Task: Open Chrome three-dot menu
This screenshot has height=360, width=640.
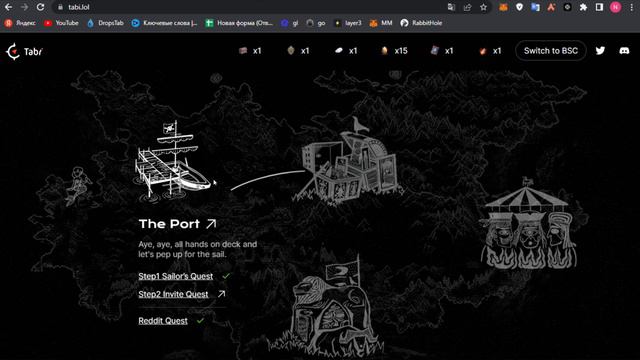Action: click(631, 7)
